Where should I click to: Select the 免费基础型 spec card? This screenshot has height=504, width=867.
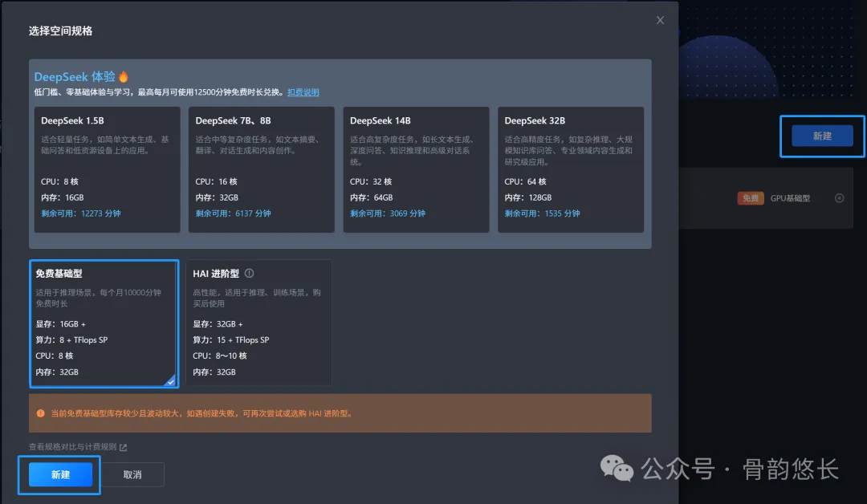[104, 323]
